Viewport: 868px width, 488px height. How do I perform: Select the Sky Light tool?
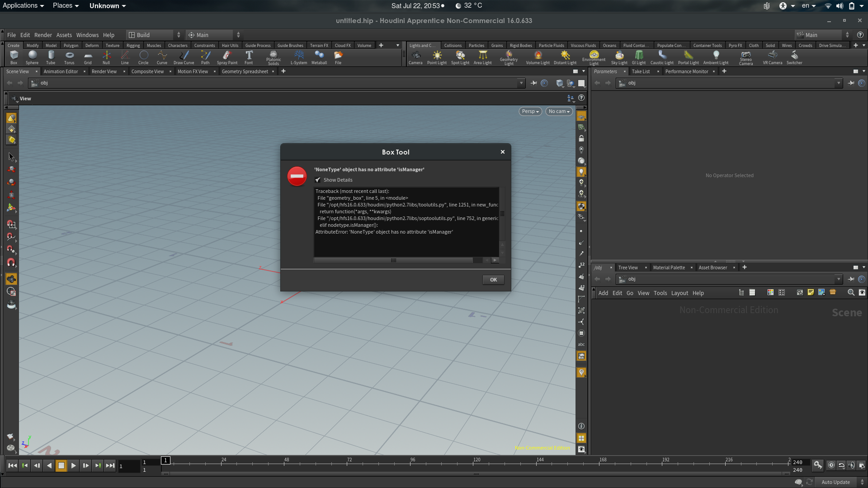tap(619, 57)
